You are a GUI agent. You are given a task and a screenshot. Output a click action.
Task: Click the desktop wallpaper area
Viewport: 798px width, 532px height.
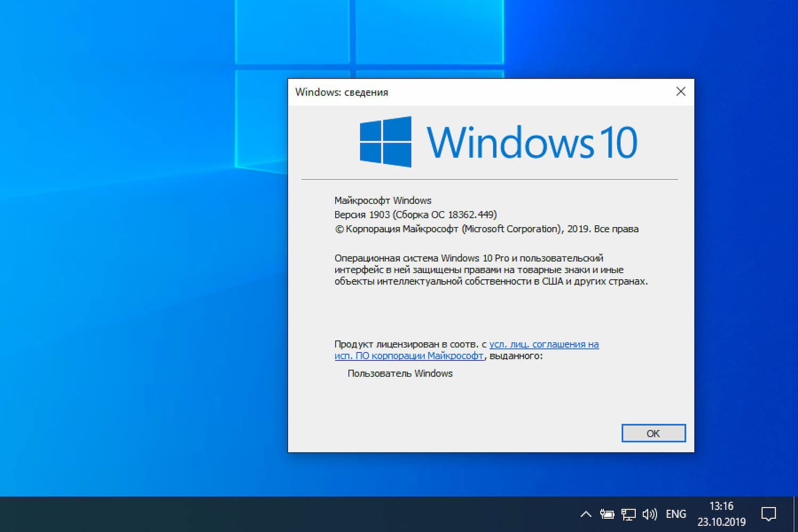point(133,266)
